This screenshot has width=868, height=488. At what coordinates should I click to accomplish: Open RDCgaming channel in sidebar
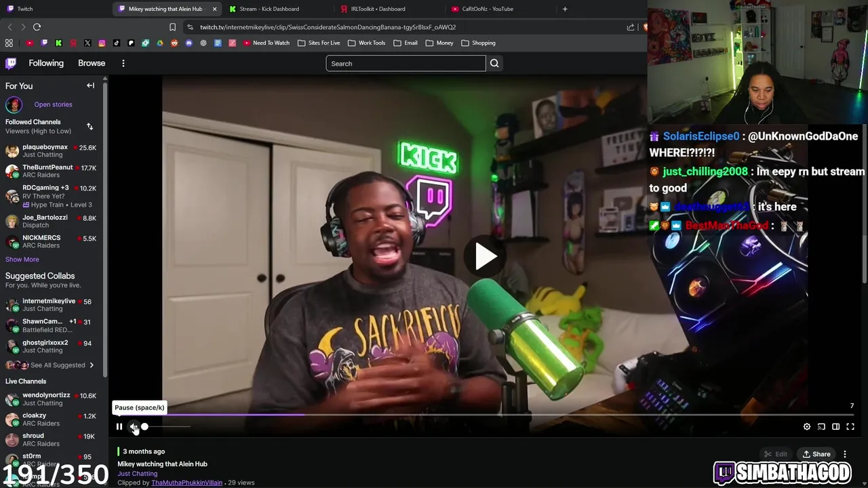pos(51,195)
